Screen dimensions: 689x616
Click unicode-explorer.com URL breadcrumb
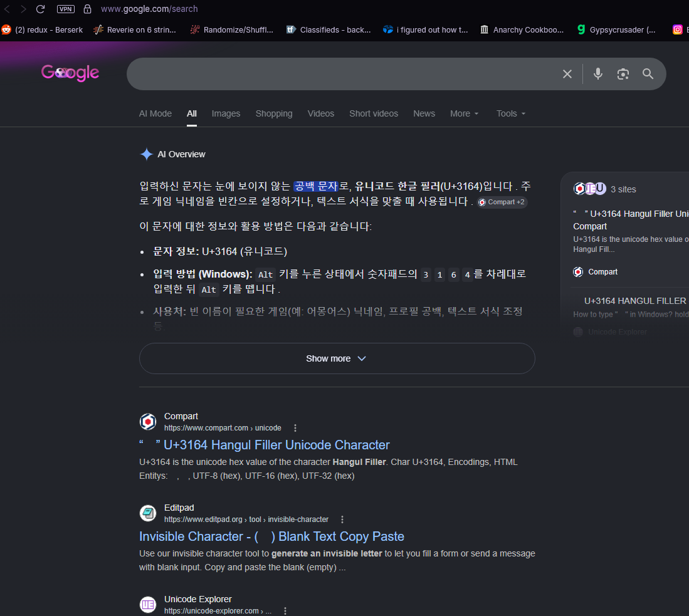(x=218, y=611)
